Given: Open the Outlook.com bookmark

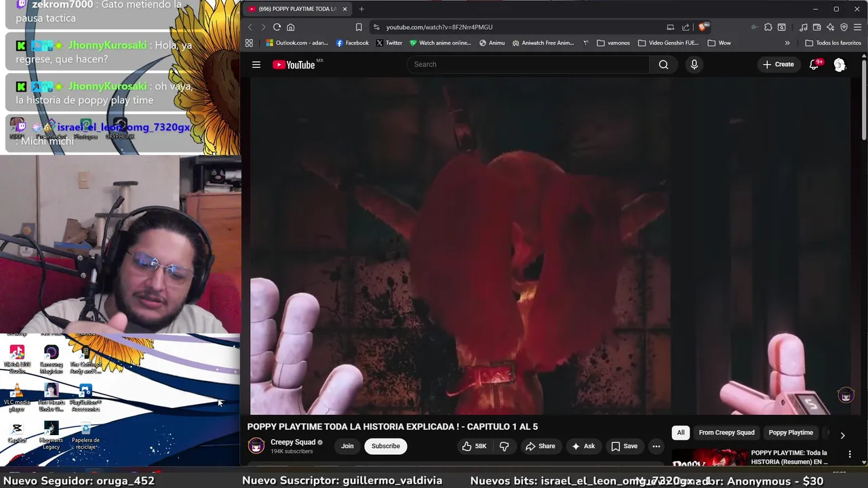Looking at the screenshot, I should click(297, 43).
